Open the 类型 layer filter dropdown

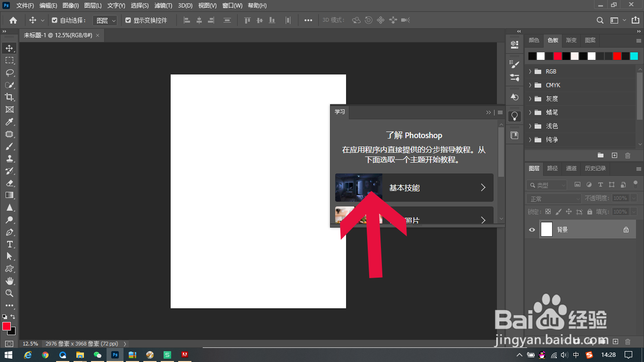coord(547,185)
